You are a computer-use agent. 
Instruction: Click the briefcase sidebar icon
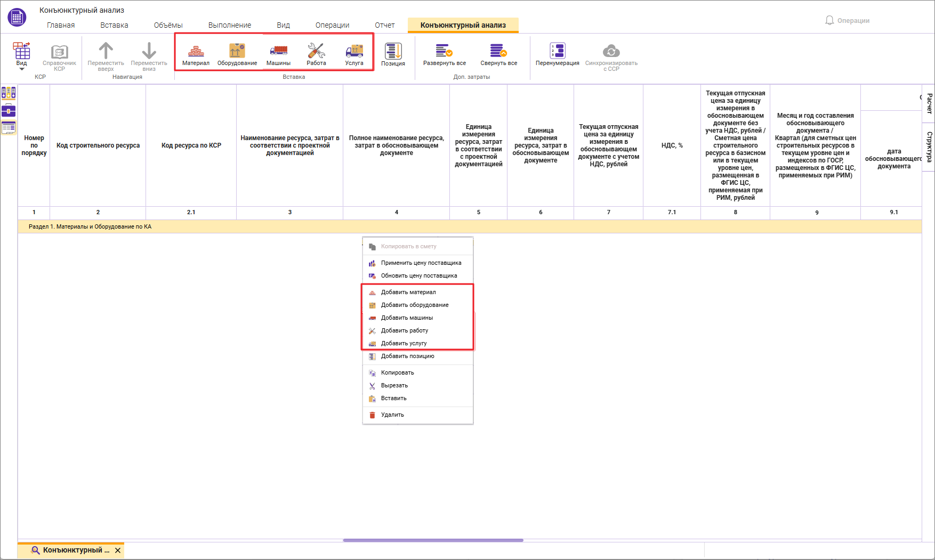pyautogui.click(x=9, y=111)
